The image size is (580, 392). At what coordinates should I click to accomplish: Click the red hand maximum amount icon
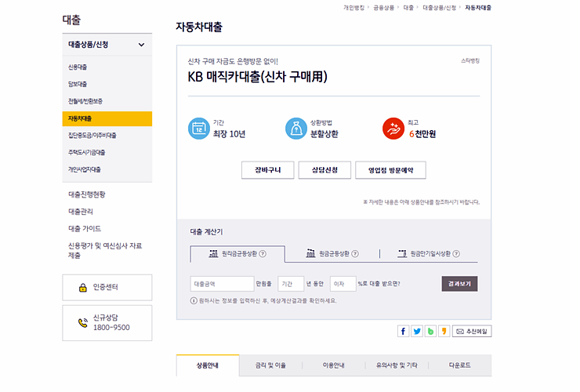coord(393,129)
